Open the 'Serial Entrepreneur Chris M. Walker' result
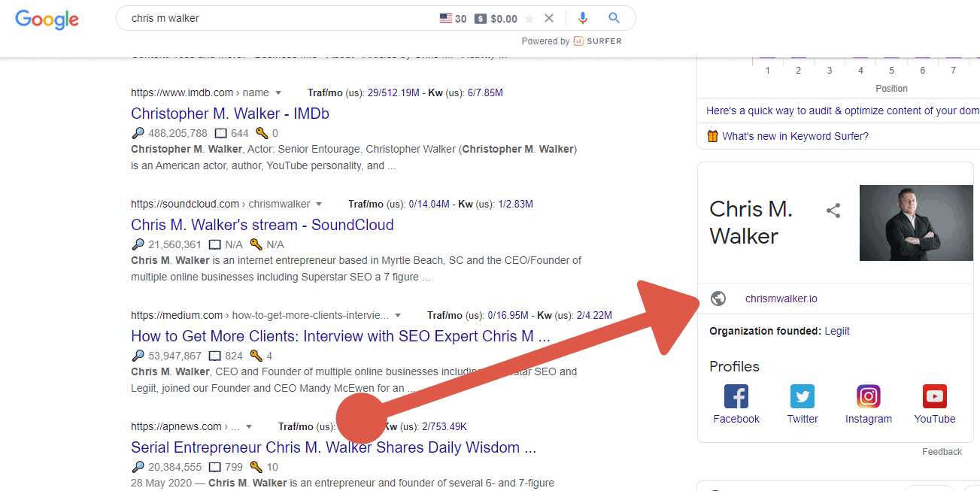 [333, 447]
